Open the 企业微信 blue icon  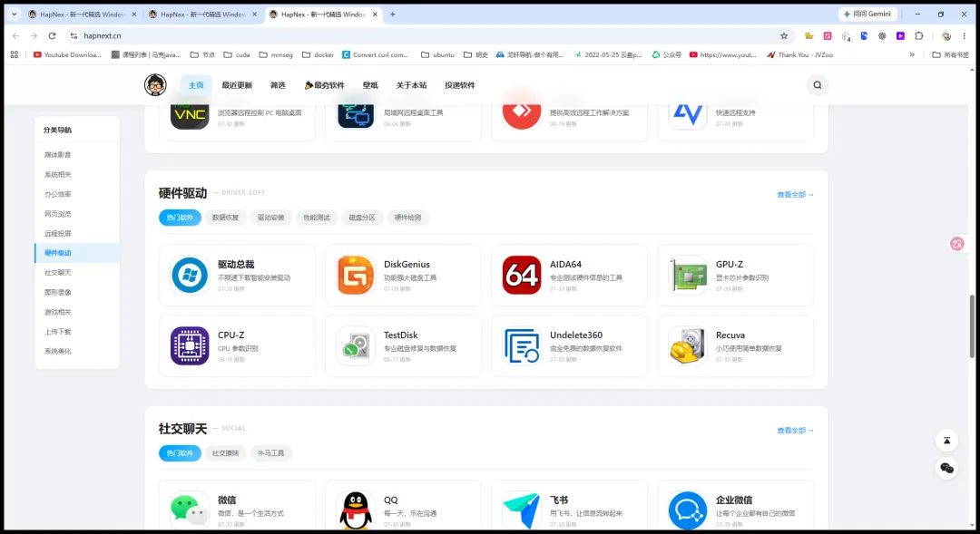pos(688,510)
